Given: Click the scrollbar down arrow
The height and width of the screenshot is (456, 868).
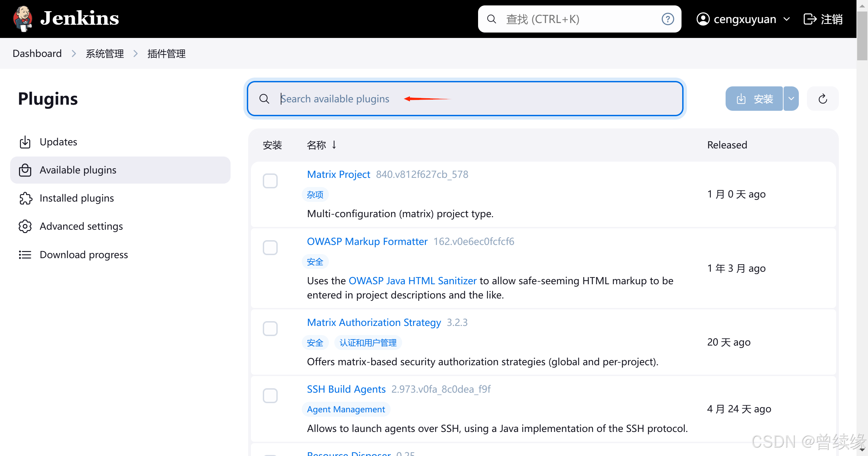Looking at the screenshot, I should click(x=862, y=450).
